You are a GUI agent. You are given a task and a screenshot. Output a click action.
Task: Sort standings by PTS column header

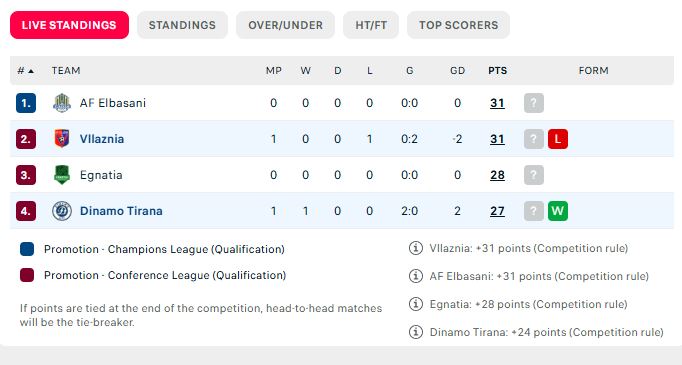pos(498,70)
